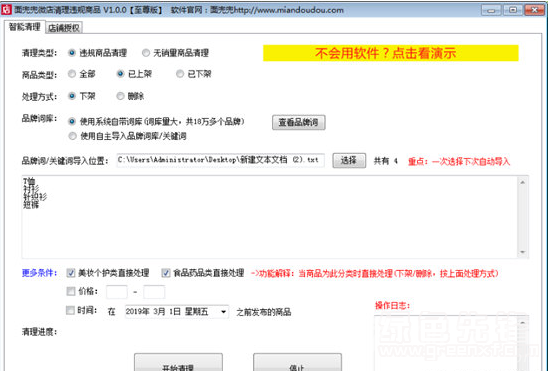Close the application window
This screenshot has width=548, height=371.
(534, 10)
